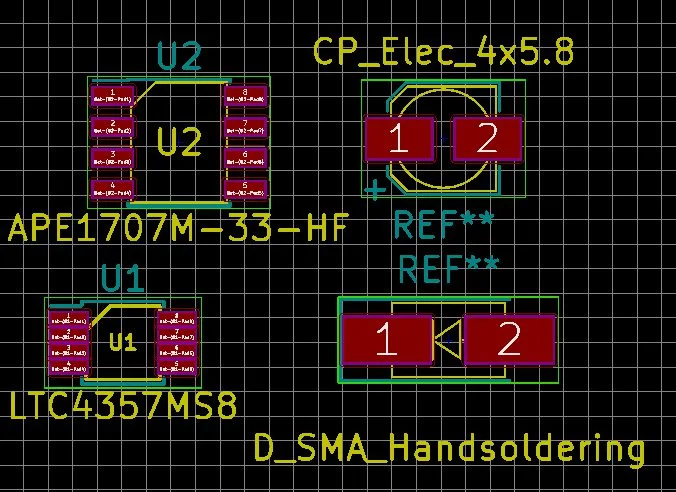Select pad 8 of the U1 footprint
The width and height of the screenshot is (676, 492).
point(177,319)
